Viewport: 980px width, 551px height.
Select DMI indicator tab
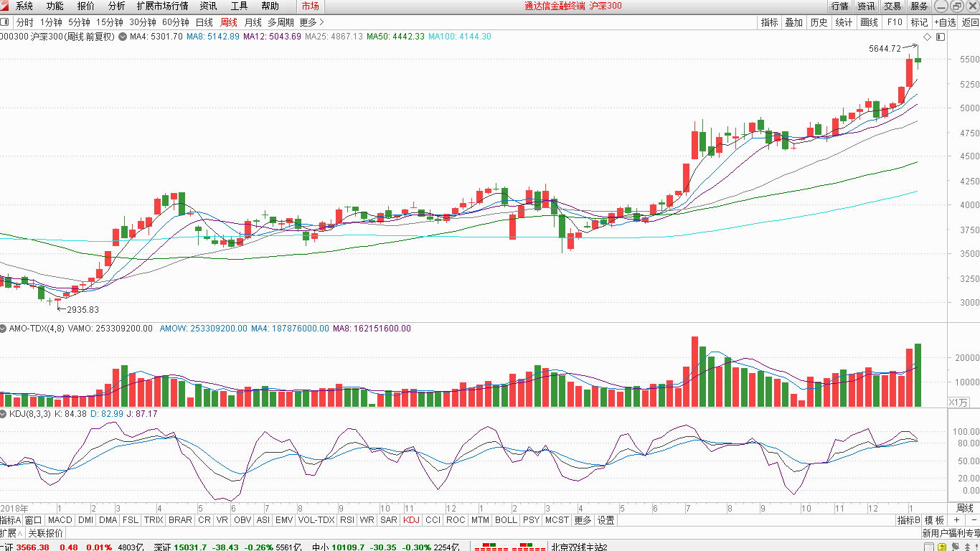pyautogui.click(x=85, y=520)
